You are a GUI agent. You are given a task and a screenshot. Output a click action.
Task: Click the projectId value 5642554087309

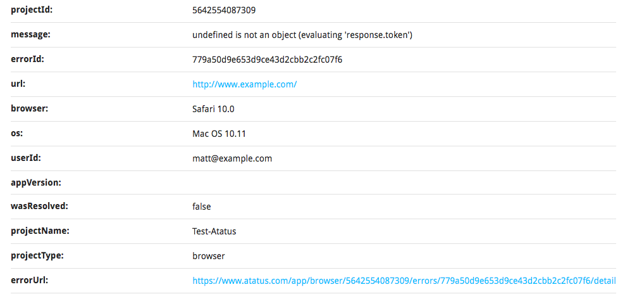coord(224,10)
